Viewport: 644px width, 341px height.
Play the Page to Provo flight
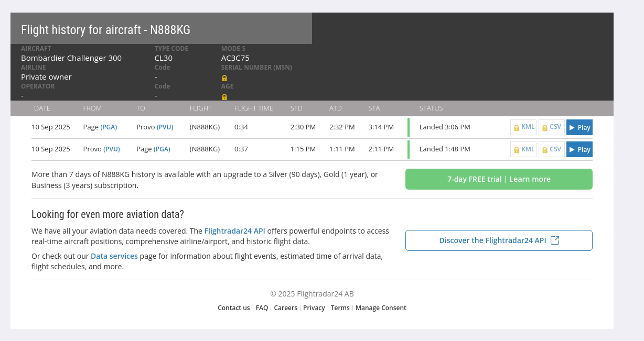579,127
